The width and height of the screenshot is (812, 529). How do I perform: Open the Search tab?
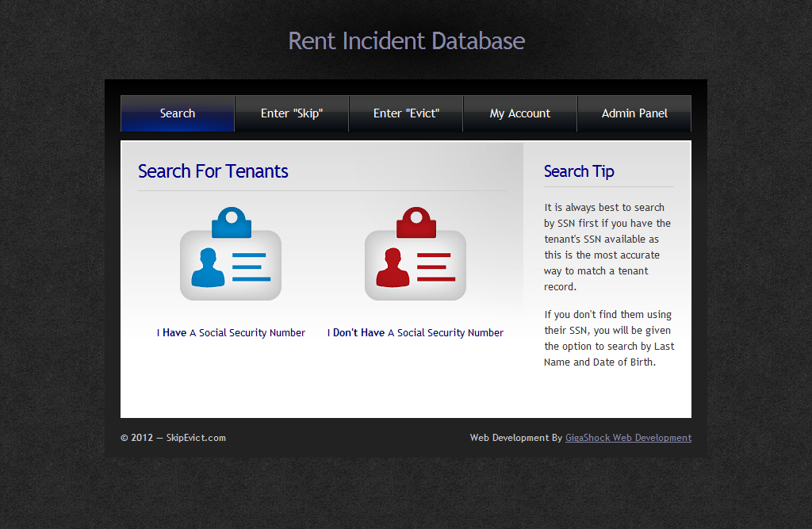178,113
